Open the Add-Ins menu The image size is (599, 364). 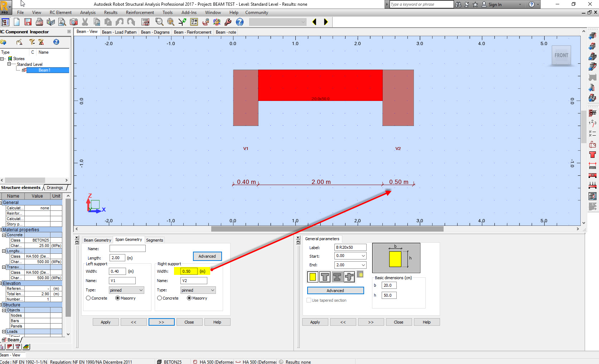(x=189, y=13)
